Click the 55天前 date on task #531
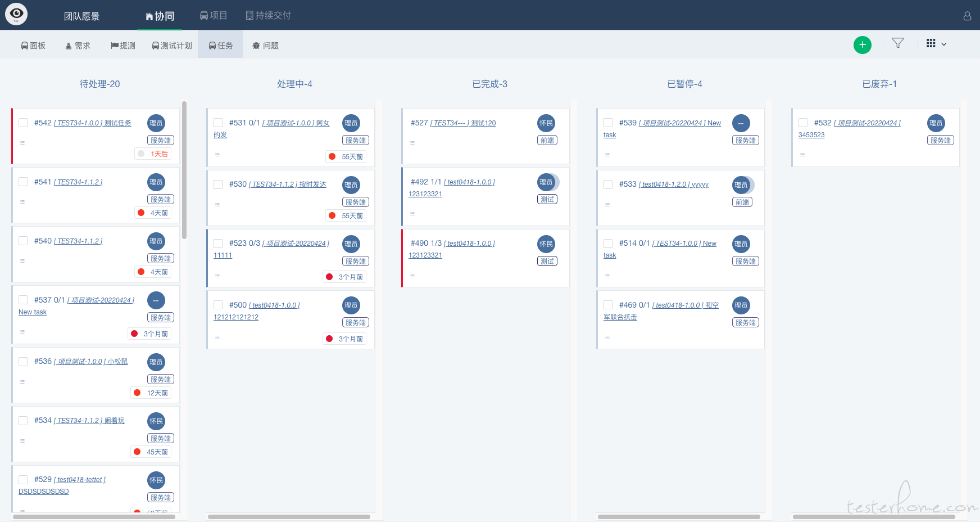 pos(352,157)
